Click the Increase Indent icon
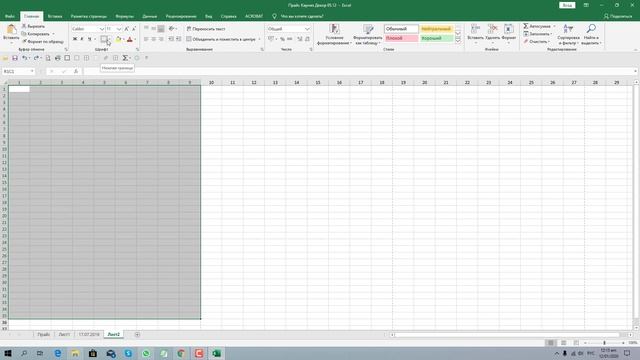The height and width of the screenshot is (360, 640). point(178,39)
